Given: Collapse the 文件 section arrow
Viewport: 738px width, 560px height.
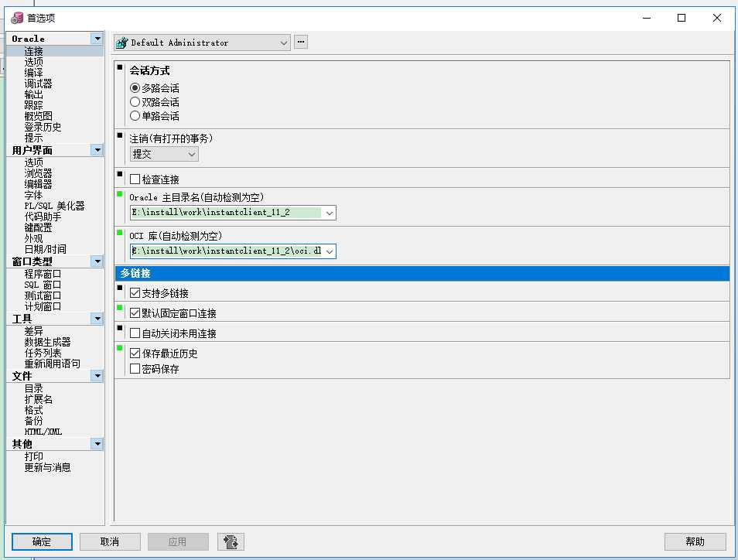Looking at the screenshot, I should pyautogui.click(x=97, y=376).
